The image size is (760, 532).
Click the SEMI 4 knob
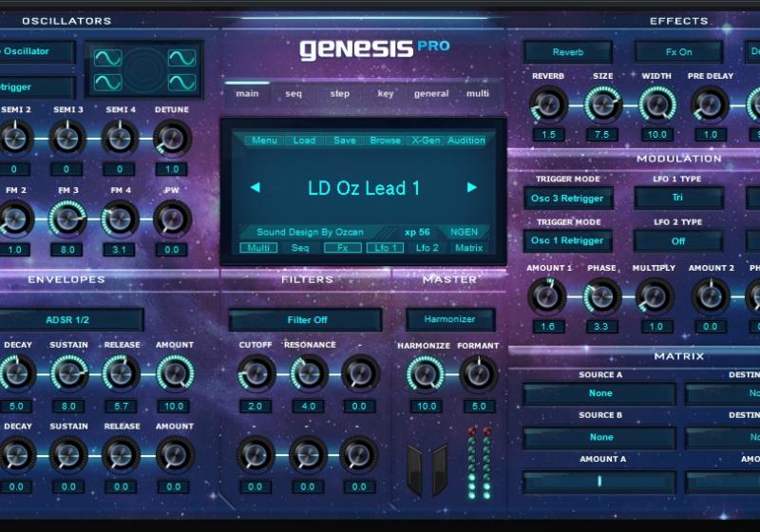pyautogui.click(x=120, y=139)
